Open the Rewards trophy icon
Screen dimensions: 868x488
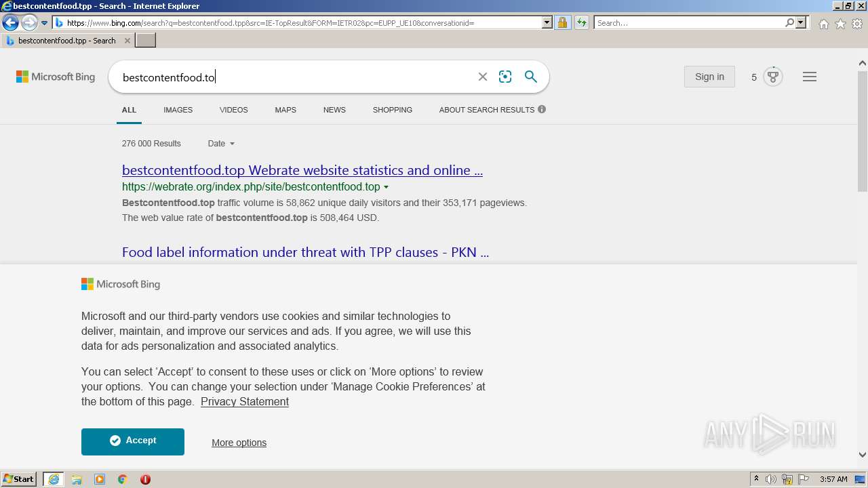[772, 77]
